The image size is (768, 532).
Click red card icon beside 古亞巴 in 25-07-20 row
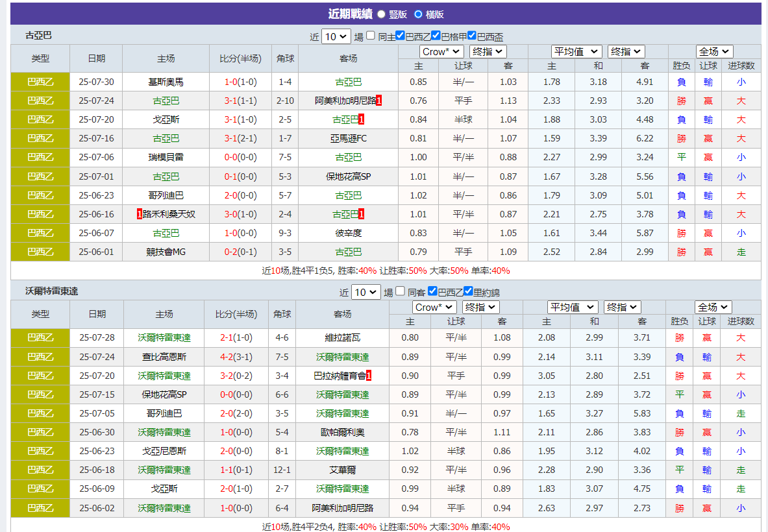pyautogui.click(x=361, y=120)
